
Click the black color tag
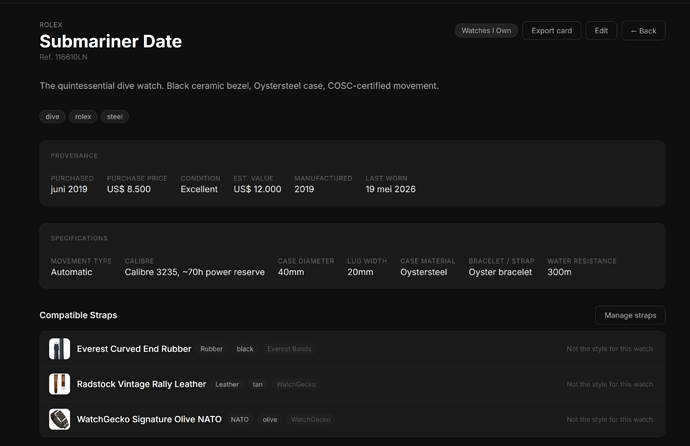pyautogui.click(x=245, y=349)
